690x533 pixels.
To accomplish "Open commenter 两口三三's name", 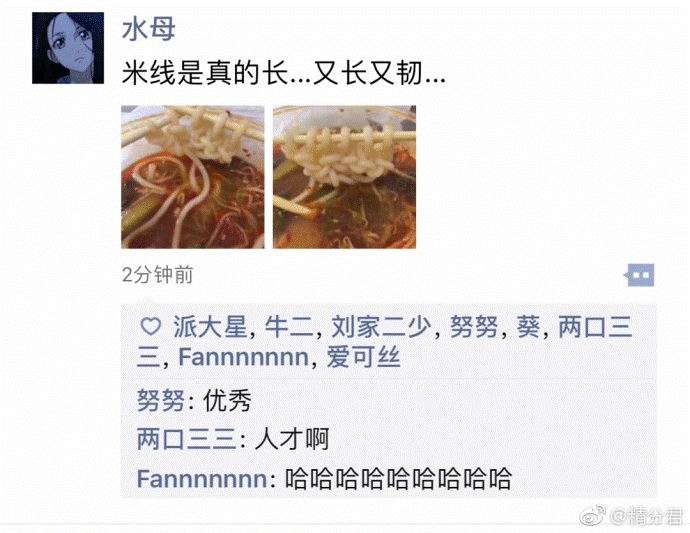I will click(x=187, y=439).
